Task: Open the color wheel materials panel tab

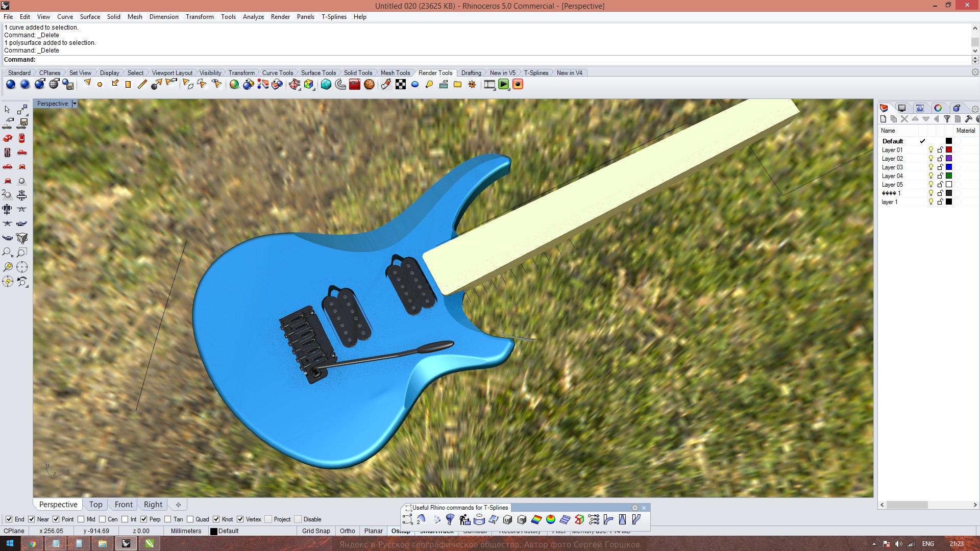Action: (938, 108)
